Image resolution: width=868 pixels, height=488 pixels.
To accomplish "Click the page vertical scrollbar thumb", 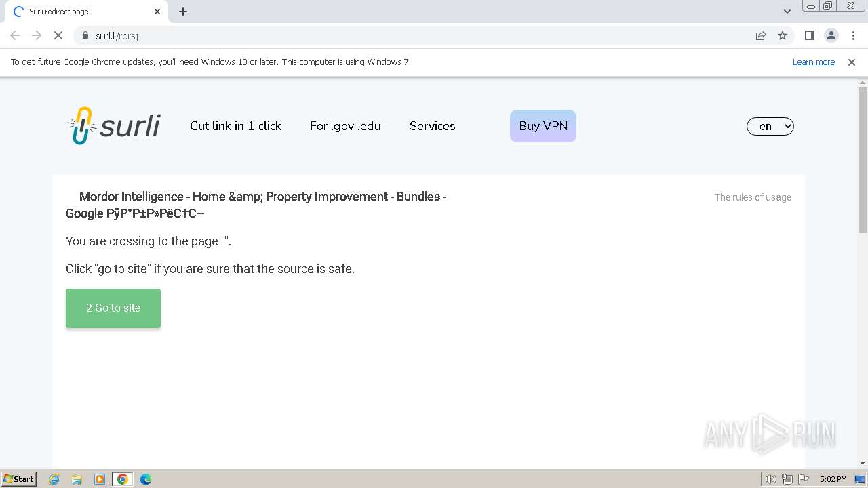I will [x=863, y=160].
